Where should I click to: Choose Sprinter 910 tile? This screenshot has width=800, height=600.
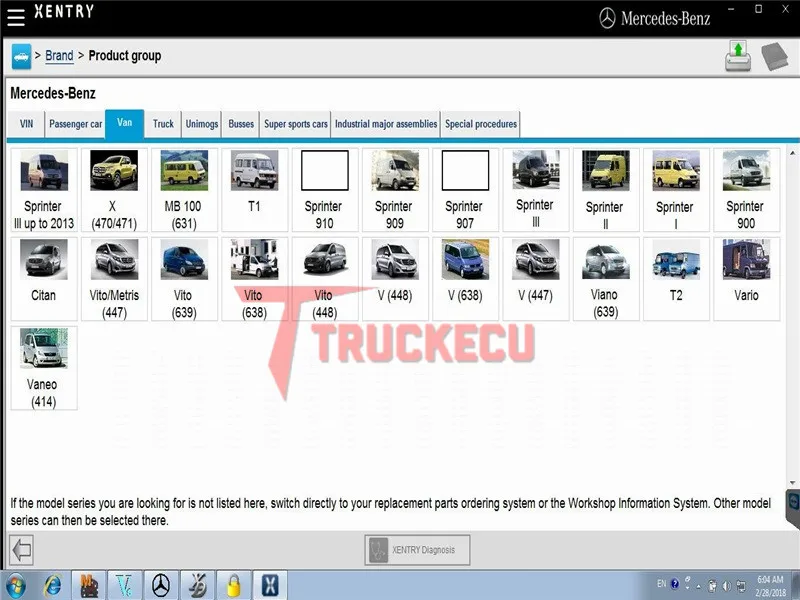click(324, 190)
